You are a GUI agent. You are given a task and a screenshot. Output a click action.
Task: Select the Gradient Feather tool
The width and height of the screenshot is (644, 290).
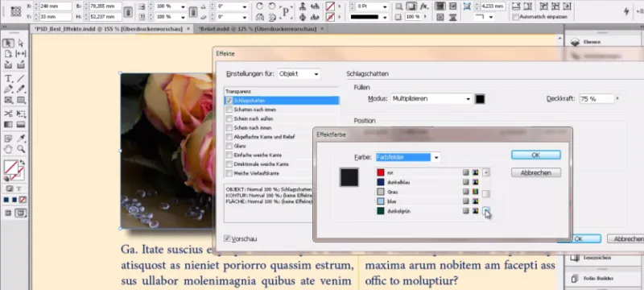(21, 125)
